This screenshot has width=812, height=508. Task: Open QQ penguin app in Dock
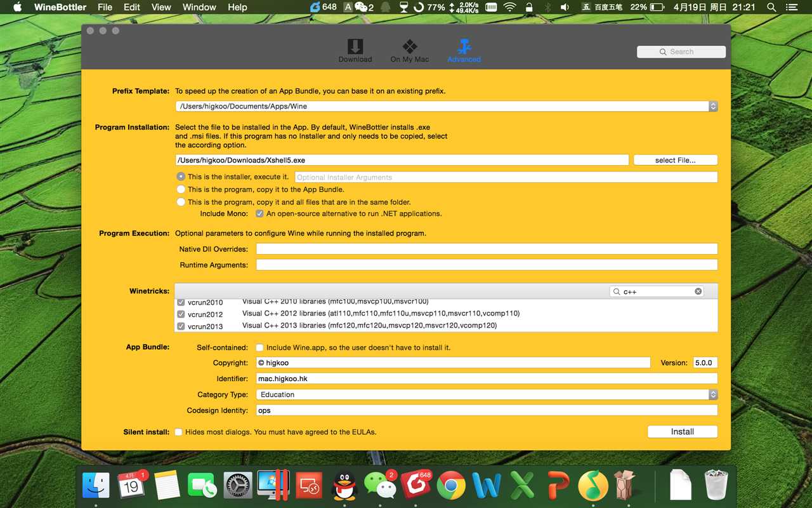344,486
